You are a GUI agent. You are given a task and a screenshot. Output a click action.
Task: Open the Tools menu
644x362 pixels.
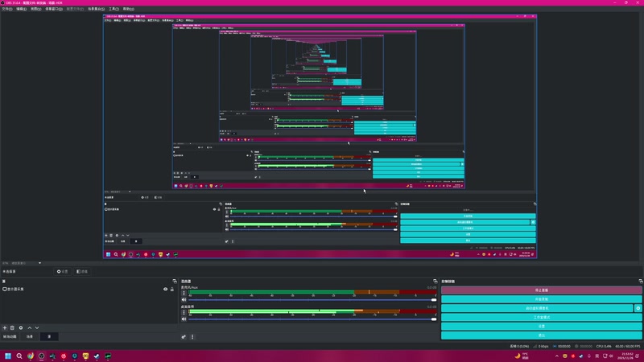click(x=114, y=9)
